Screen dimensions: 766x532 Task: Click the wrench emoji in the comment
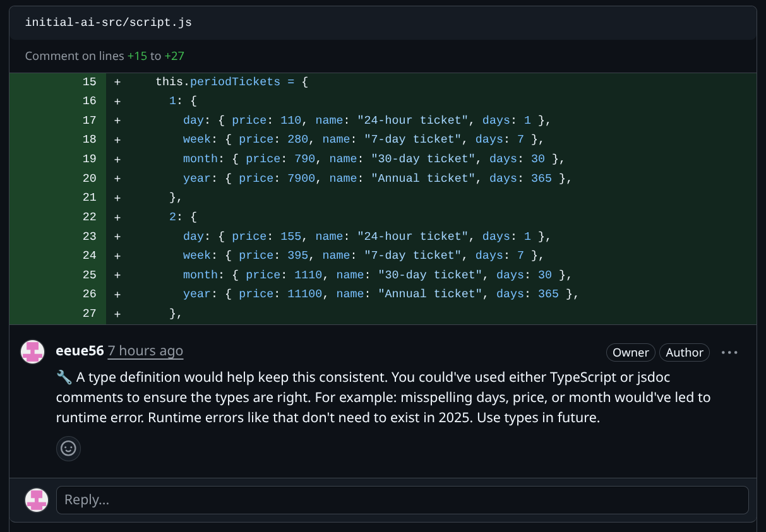pos(64,377)
